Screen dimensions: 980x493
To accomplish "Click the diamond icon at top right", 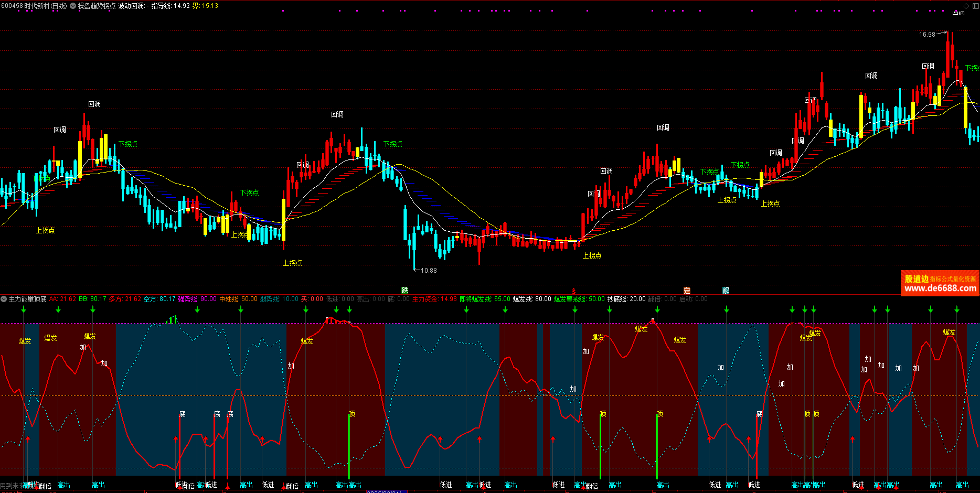I will [966, 6].
